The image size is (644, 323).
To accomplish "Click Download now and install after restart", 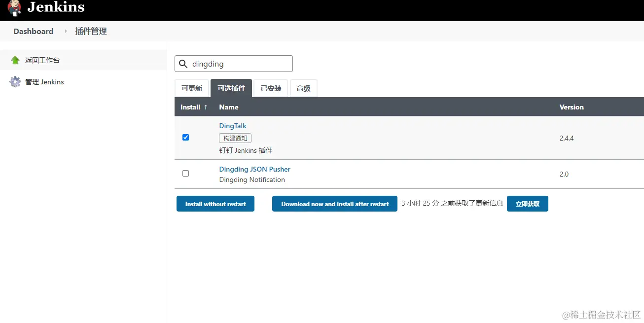I will click(335, 204).
